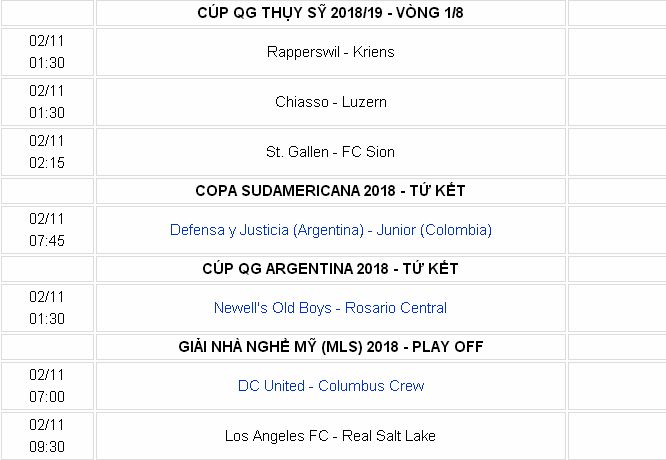The width and height of the screenshot is (666, 460).
Task: Select the Chiasso - Luzern match text
Action: 330,102
